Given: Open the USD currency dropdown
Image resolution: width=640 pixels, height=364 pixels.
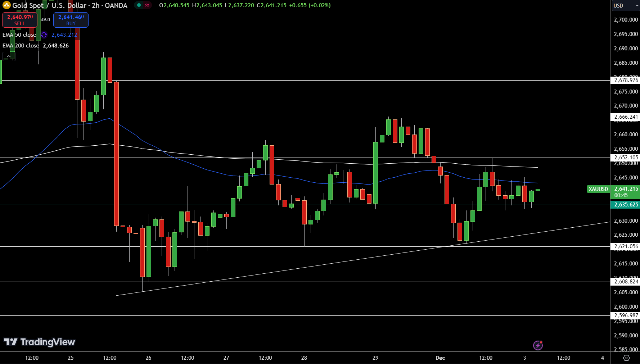Looking at the screenshot, I should 625,6.
